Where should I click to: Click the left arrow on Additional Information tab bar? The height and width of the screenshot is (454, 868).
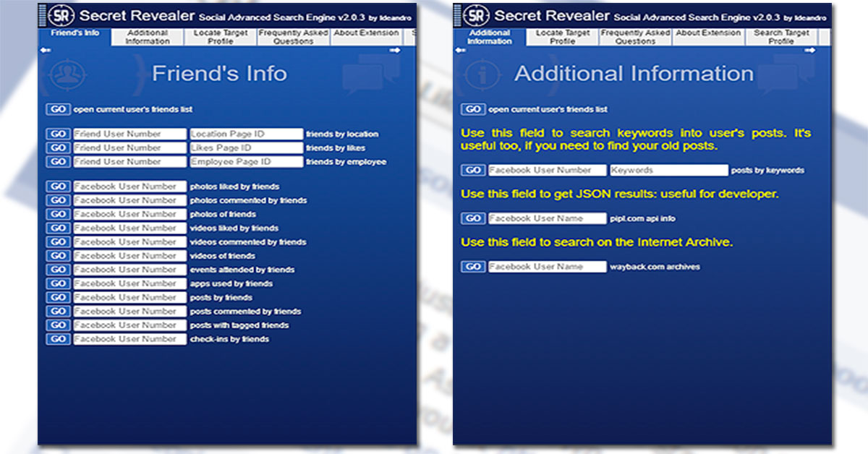459,50
